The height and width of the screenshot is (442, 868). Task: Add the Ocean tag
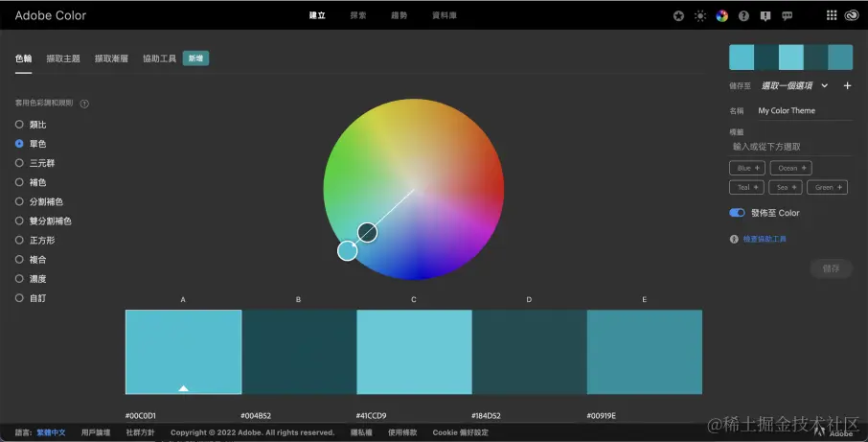791,168
